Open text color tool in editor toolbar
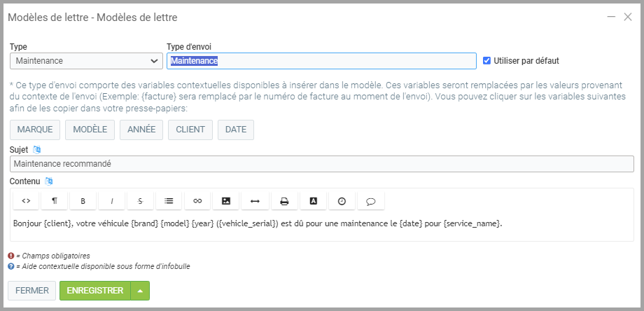 click(313, 201)
